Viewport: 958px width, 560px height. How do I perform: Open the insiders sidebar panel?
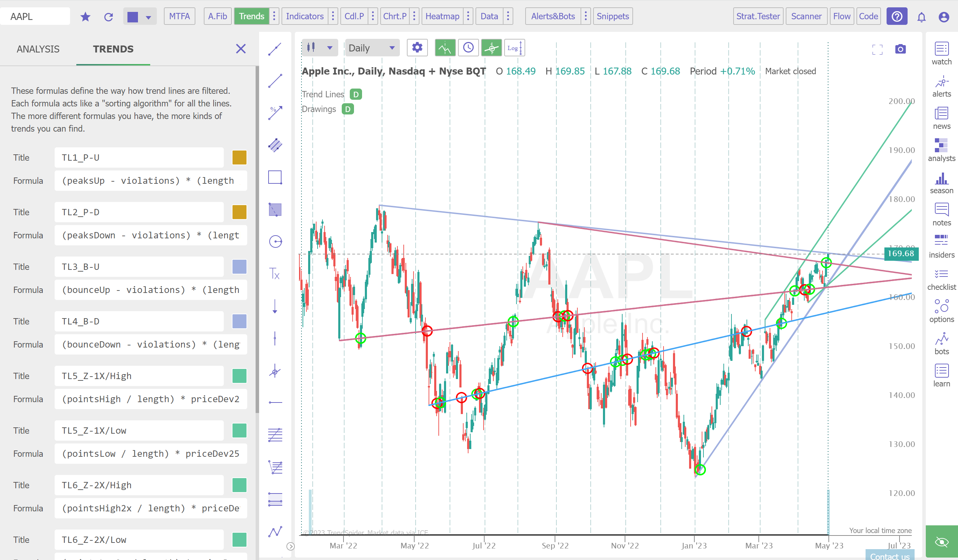coord(941,246)
